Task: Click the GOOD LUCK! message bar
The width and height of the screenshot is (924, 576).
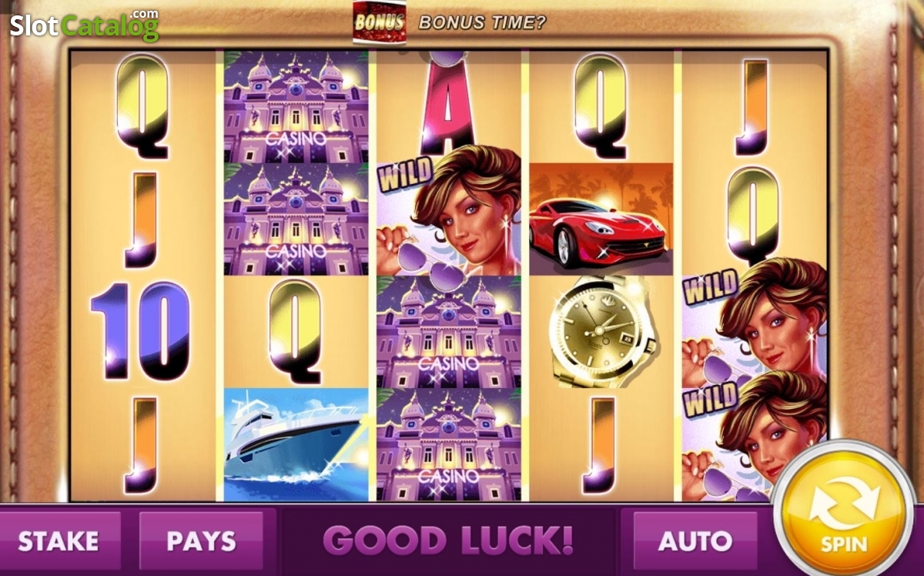Action: click(x=448, y=541)
